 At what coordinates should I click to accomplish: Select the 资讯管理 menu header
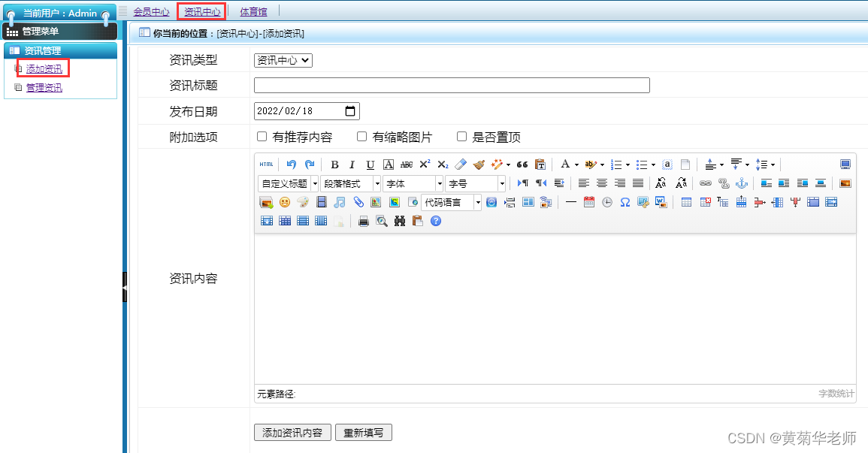[x=60, y=50]
